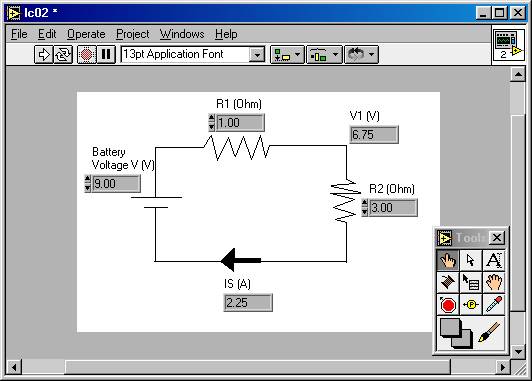Select the Breakpoint stop-sign tool

coord(448,305)
